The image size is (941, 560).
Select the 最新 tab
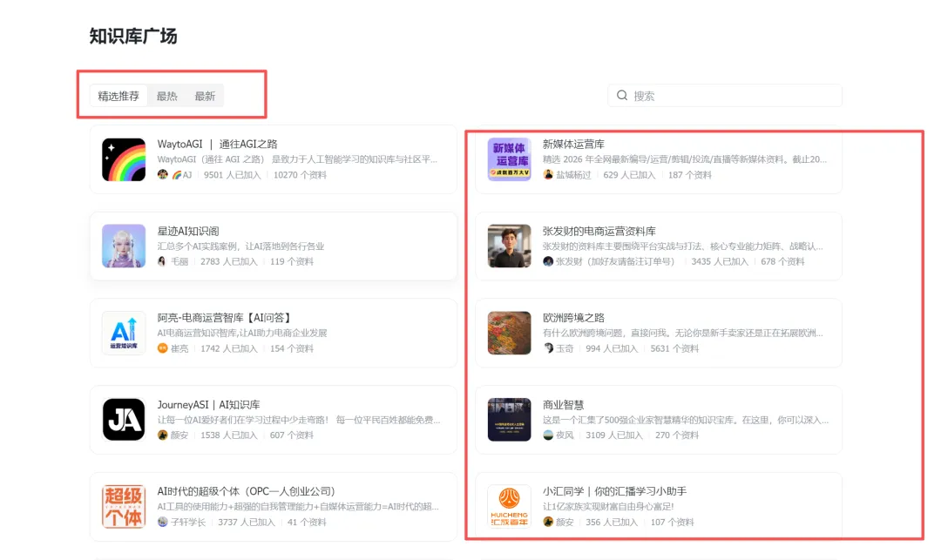[205, 96]
